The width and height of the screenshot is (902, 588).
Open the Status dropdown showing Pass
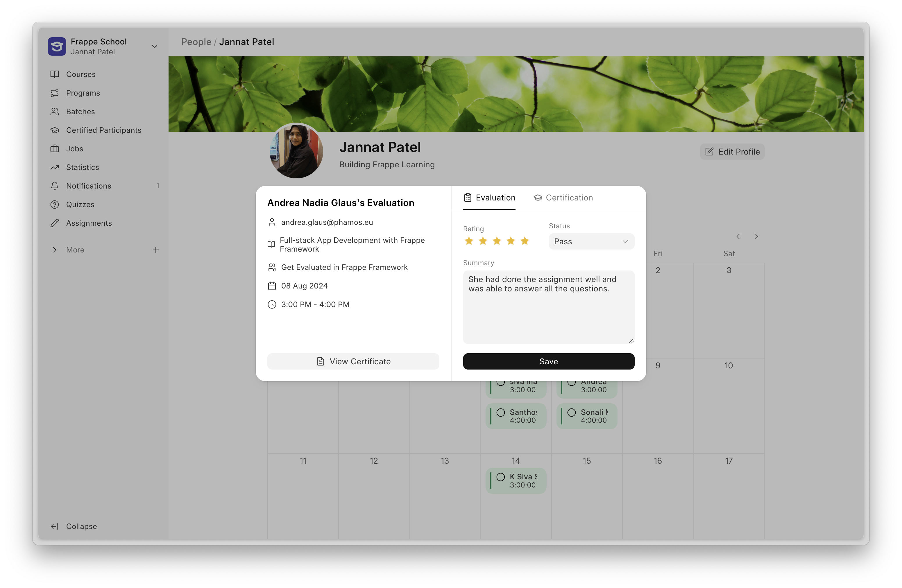coord(591,241)
